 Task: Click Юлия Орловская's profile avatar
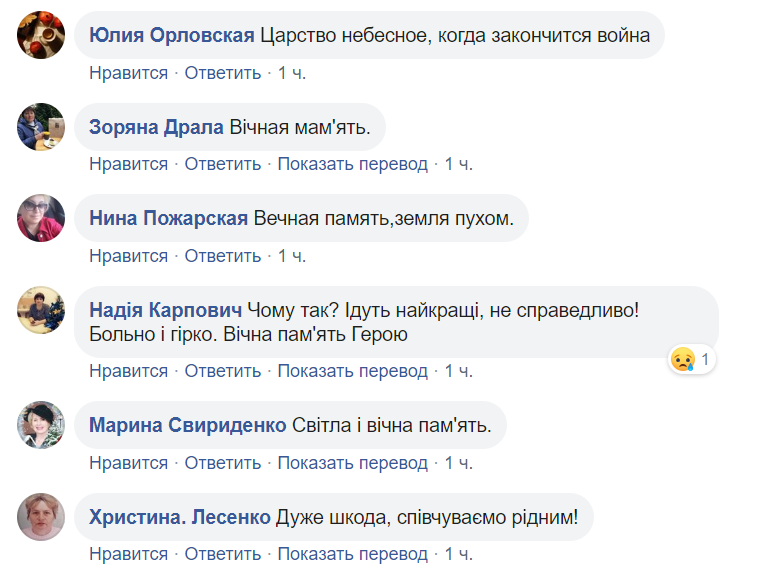click(42, 35)
